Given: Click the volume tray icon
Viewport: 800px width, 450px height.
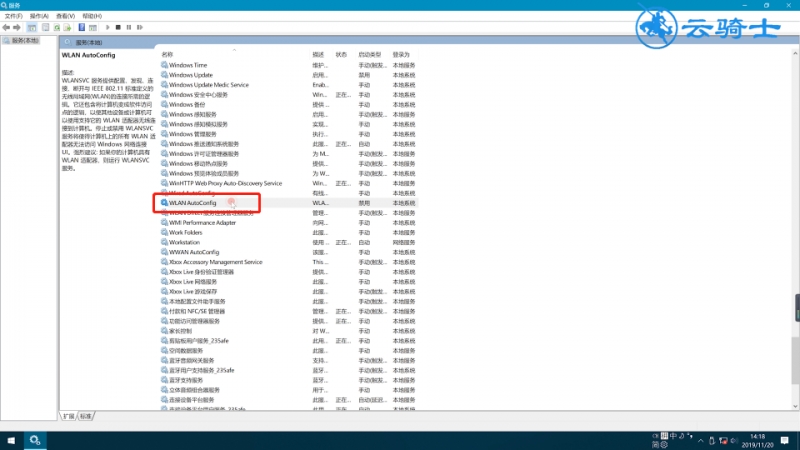Looking at the screenshot, I should [x=734, y=441].
